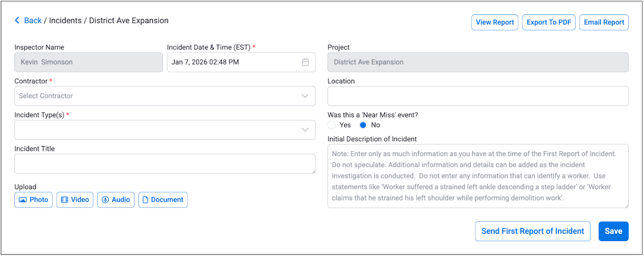The height and width of the screenshot is (256, 644).
Task: Click the back chevron arrow icon
Action: click(17, 21)
